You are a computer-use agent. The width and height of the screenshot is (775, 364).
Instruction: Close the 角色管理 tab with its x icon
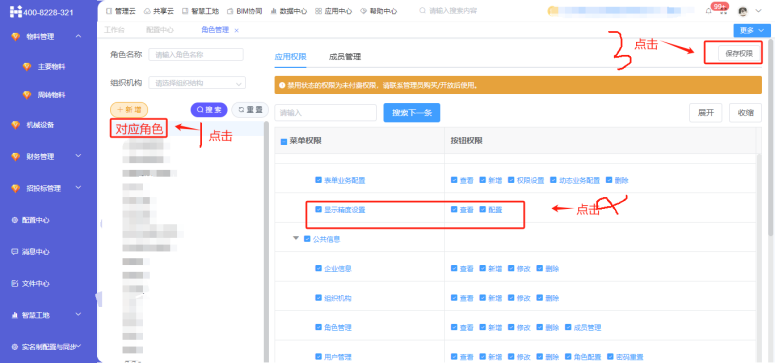[236, 31]
